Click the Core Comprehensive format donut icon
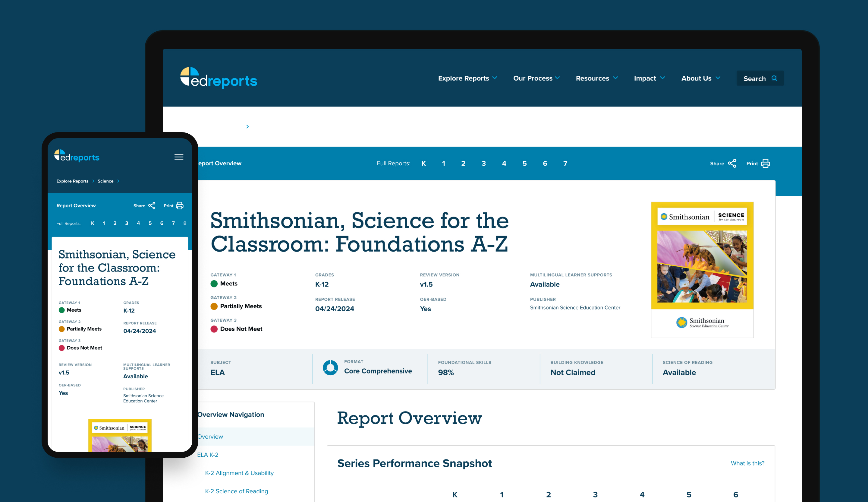This screenshot has height=502, width=868. pyautogui.click(x=330, y=368)
